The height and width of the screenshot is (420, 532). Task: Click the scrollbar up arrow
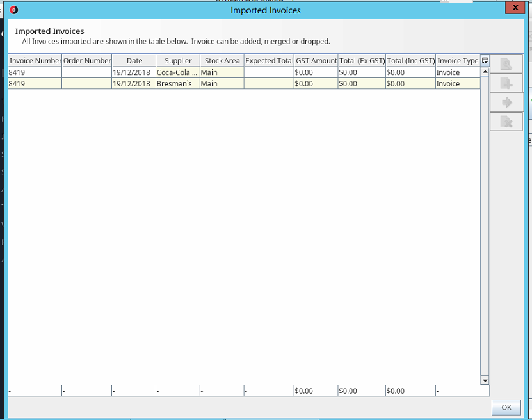coord(485,70)
